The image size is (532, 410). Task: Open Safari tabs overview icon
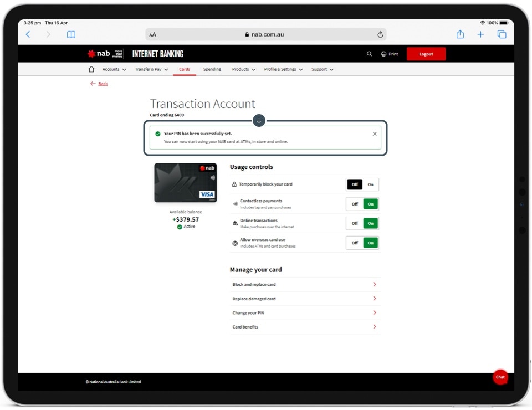tap(502, 34)
